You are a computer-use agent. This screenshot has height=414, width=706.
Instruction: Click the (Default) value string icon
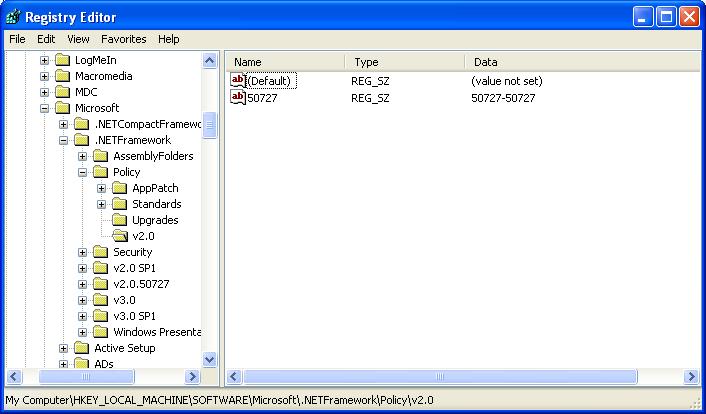(x=238, y=81)
